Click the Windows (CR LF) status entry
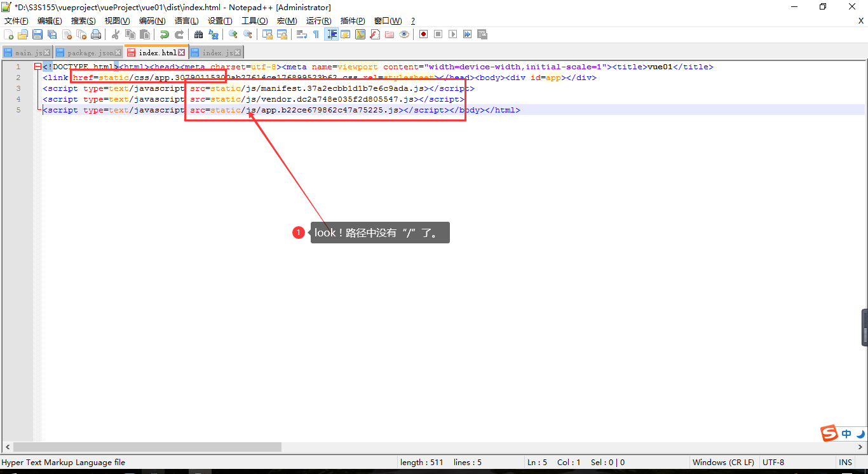This screenshot has width=868, height=474. (724, 463)
